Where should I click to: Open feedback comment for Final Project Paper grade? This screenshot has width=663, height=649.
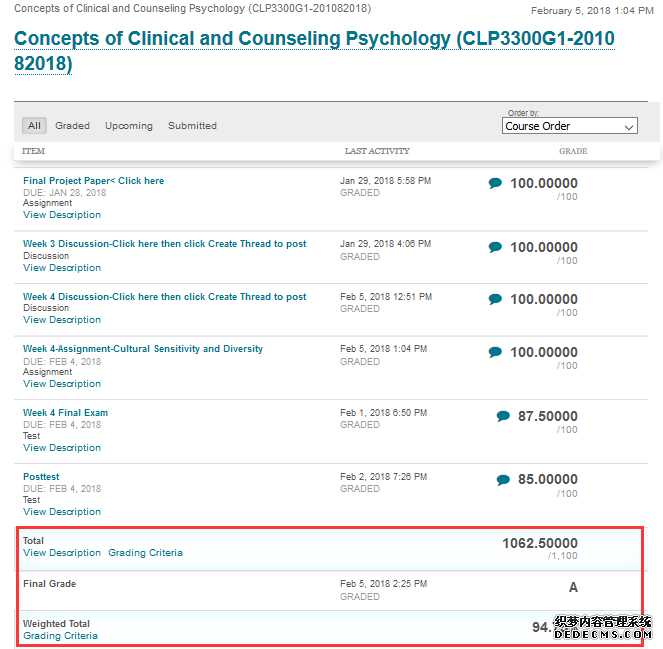(x=495, y=183)
